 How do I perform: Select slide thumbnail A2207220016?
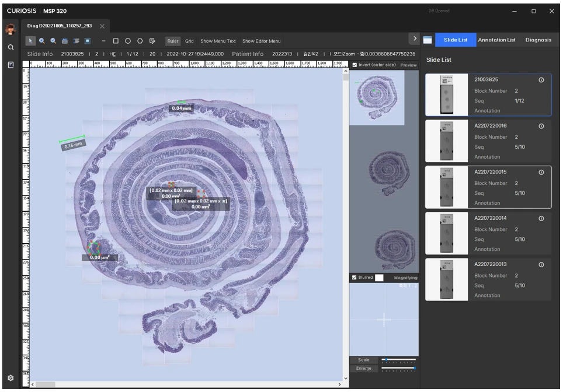click(x=447, y=141)
